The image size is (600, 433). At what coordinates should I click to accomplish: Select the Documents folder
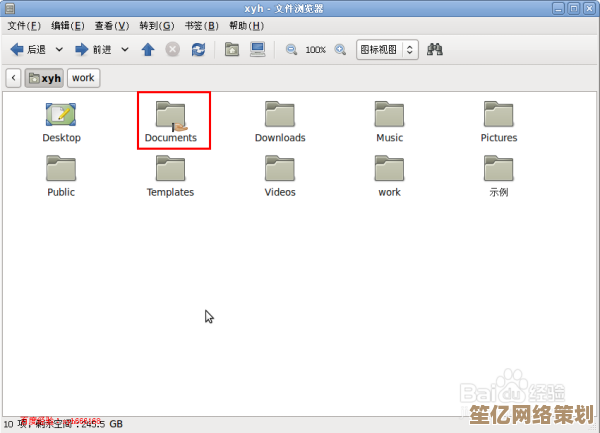[171, 121]
